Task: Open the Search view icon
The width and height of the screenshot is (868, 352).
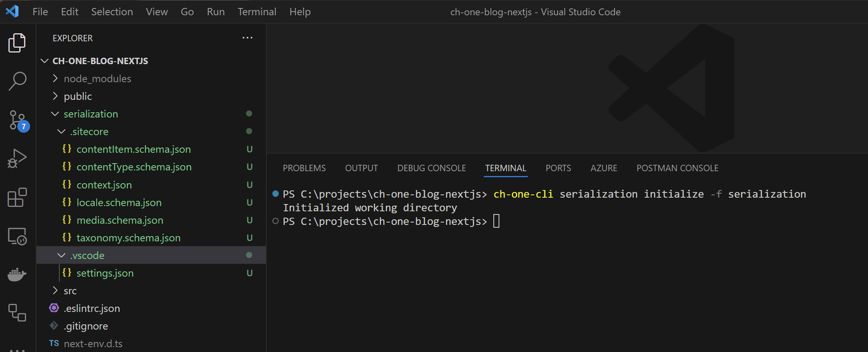Action: pos(17,81)
